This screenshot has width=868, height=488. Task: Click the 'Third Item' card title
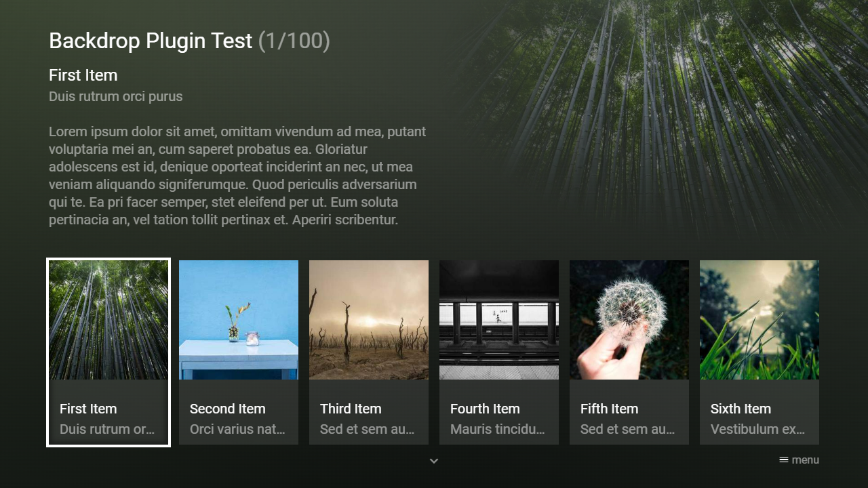[x=351, y=409]
